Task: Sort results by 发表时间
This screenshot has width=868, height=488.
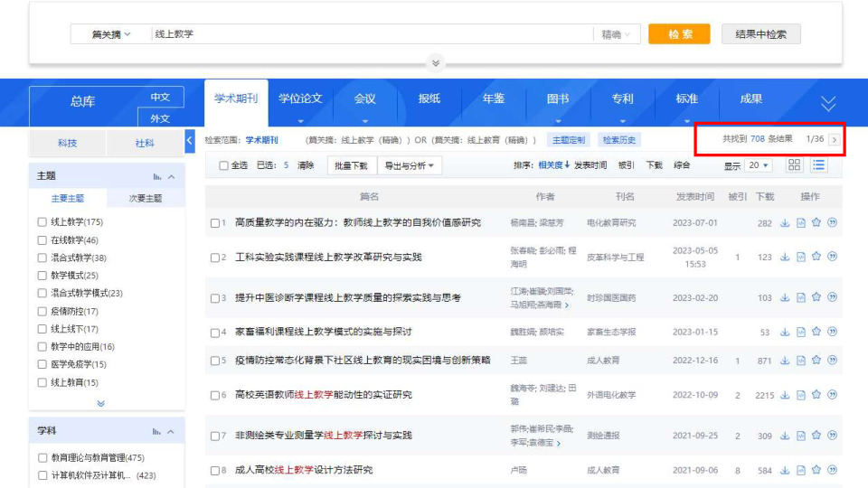Action: 590,164
